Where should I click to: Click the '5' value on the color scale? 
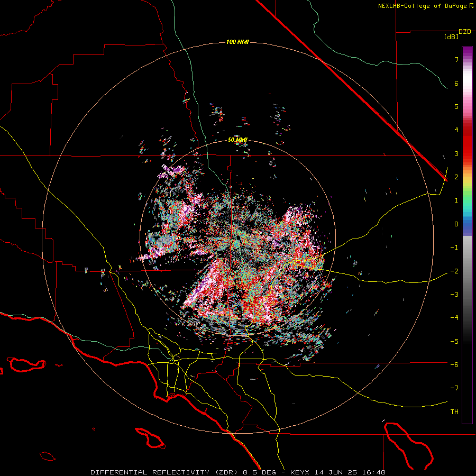pos(456,106)
